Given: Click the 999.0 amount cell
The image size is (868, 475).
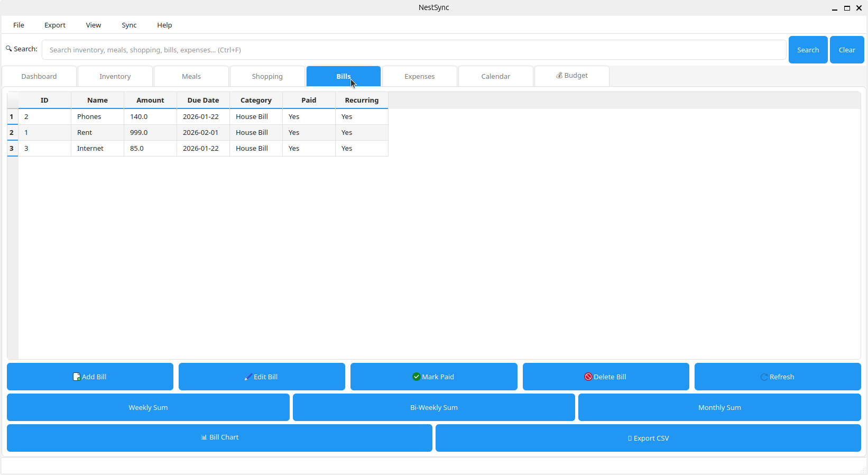Looking at the screenshot, I should (x=150, y=132).
